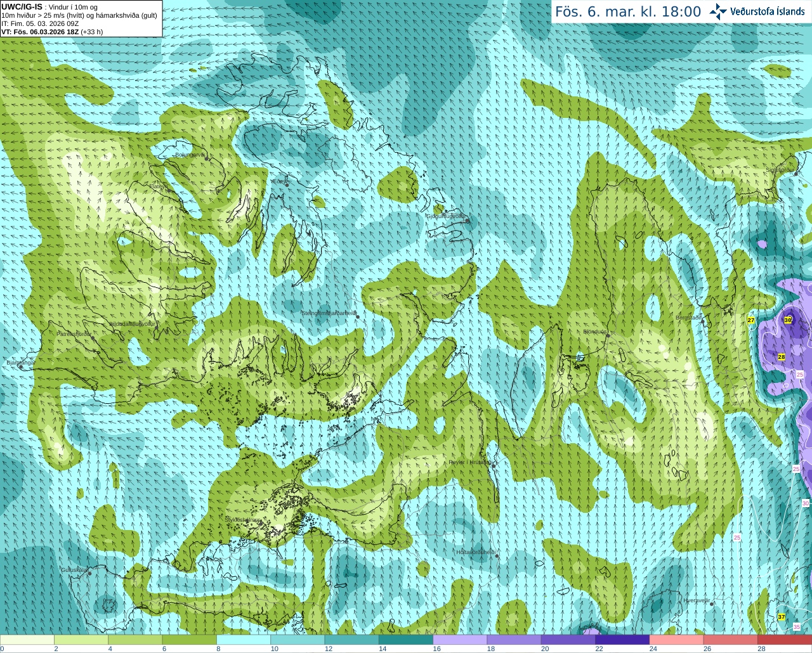812x653 pixels.
Task: Click the Bjargtangar station label
Action: (x=20, y=363)
